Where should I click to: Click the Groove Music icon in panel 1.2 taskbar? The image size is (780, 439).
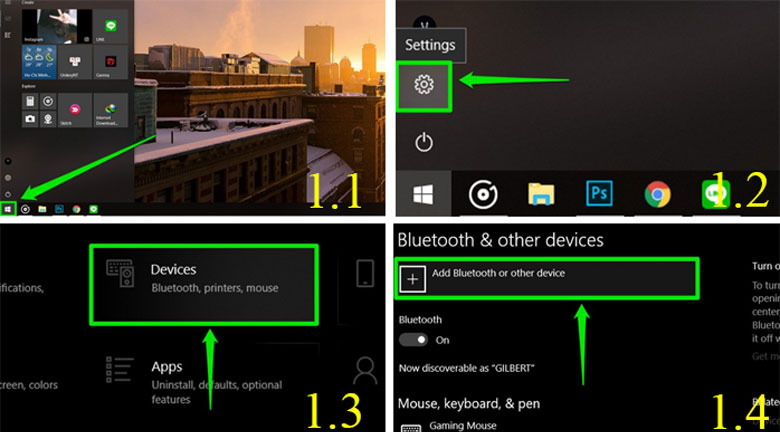tap(483, 194)
